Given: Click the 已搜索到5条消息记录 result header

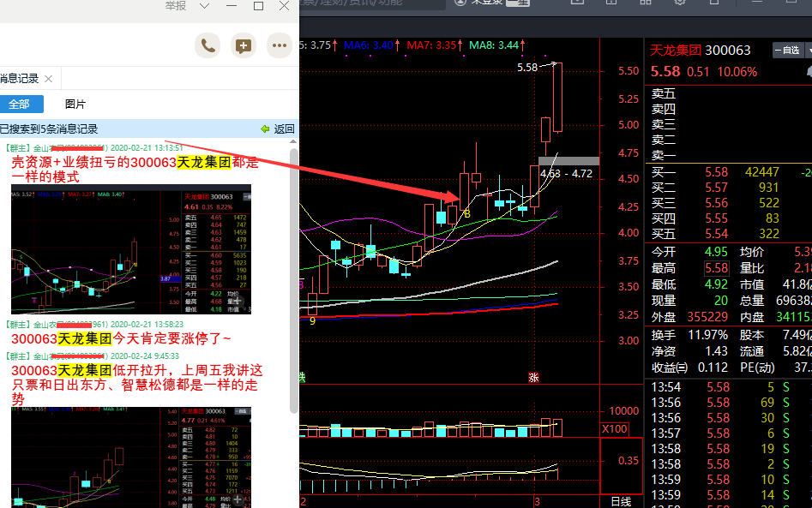Looking at the screenshot, I should click(49, 128).
